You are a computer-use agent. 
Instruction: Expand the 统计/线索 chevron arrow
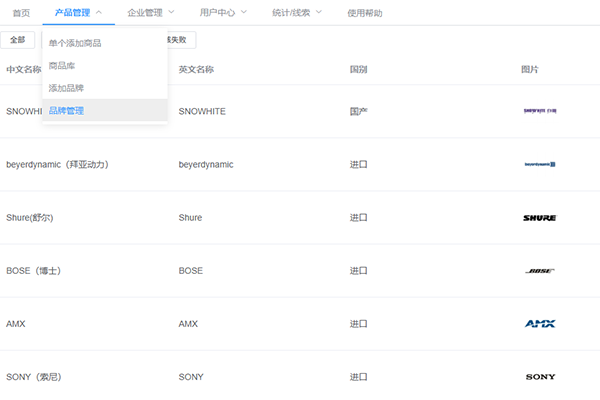pyautogui.click(x=319, y=12)
